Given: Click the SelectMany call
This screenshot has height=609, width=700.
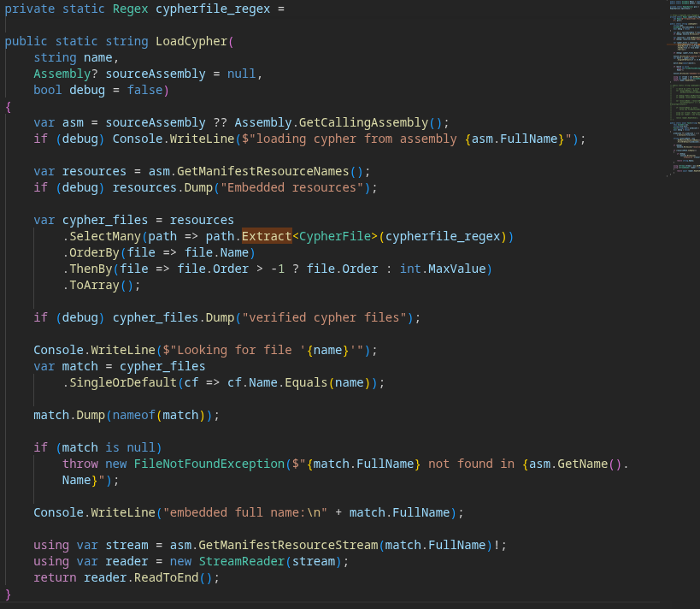Looking at the screenshot, I should click(105, 236).
